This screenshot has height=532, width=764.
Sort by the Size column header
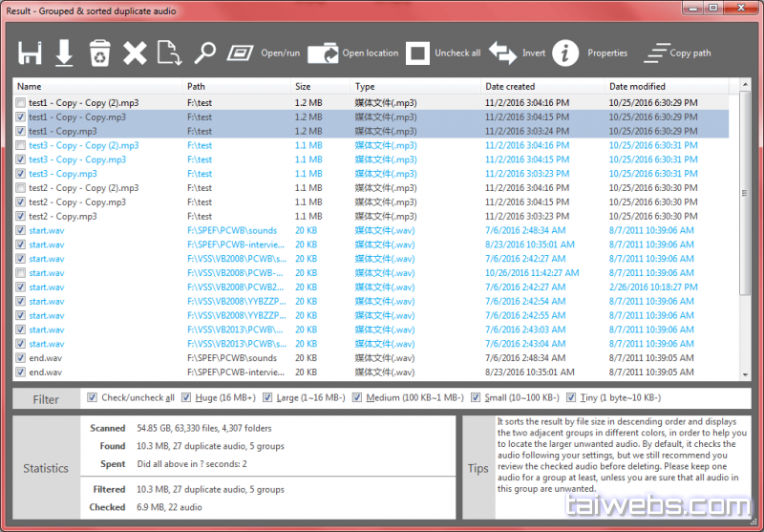pyautogui.click(x=320, y=87)
